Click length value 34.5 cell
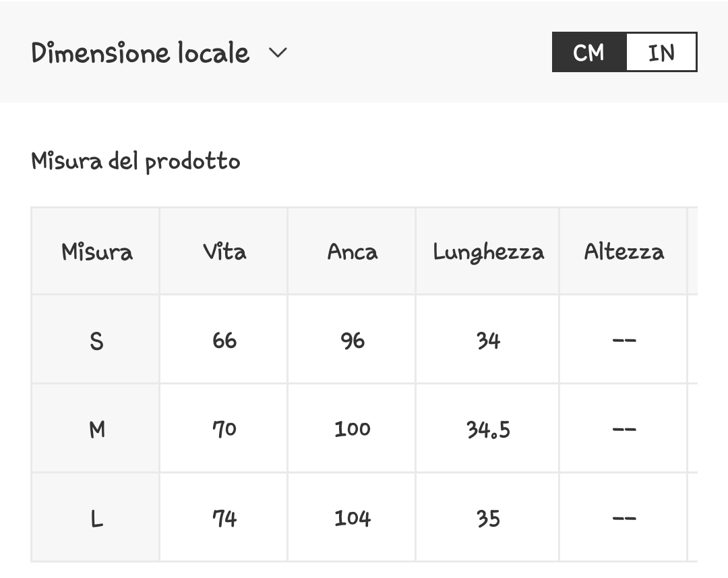Viewport: 728px width, 578px height. click(488, 430)
